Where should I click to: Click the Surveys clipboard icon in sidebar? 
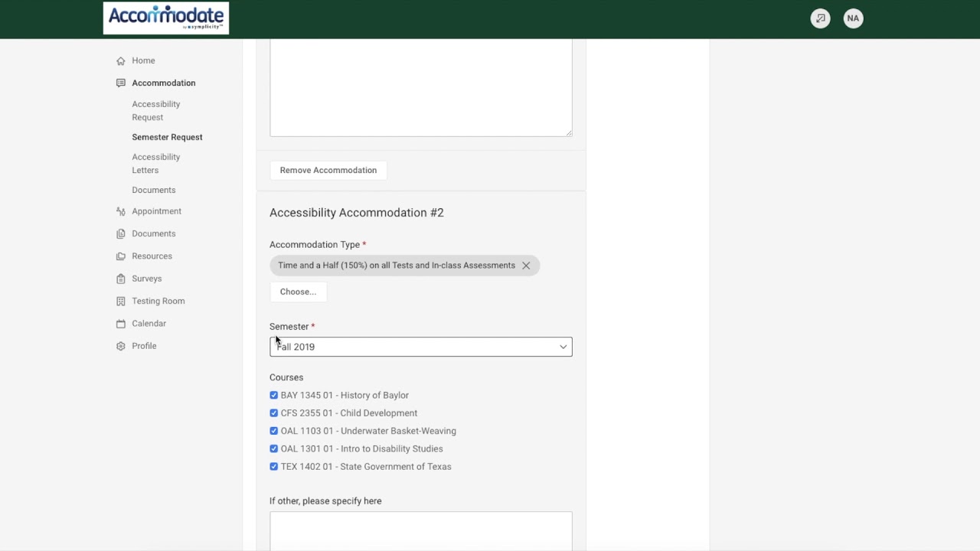point(121,279)
